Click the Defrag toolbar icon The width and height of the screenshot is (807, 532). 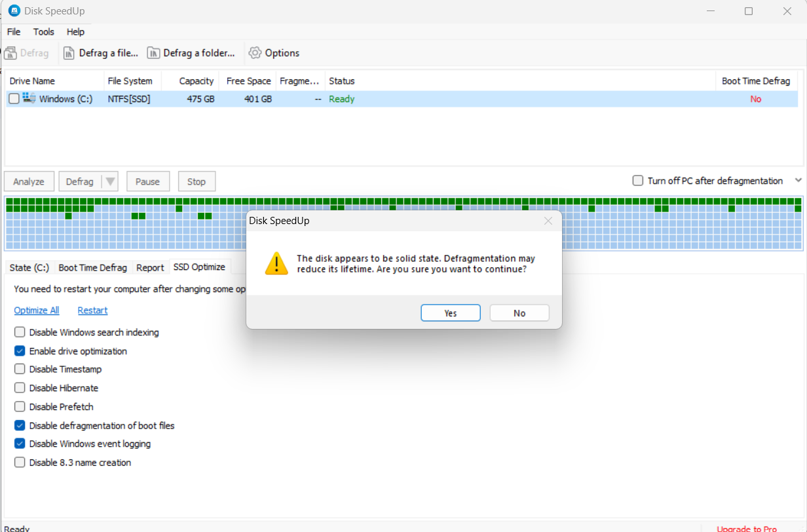point(10,53)
